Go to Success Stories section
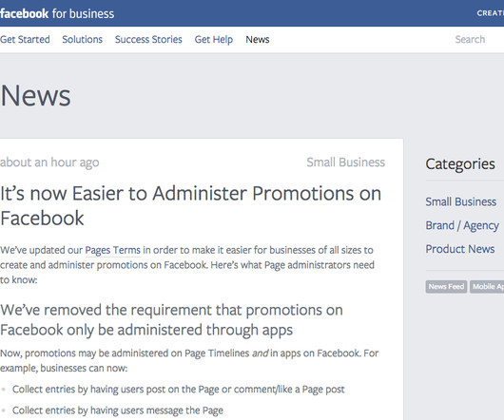504x420 pixels. [148, 40]
